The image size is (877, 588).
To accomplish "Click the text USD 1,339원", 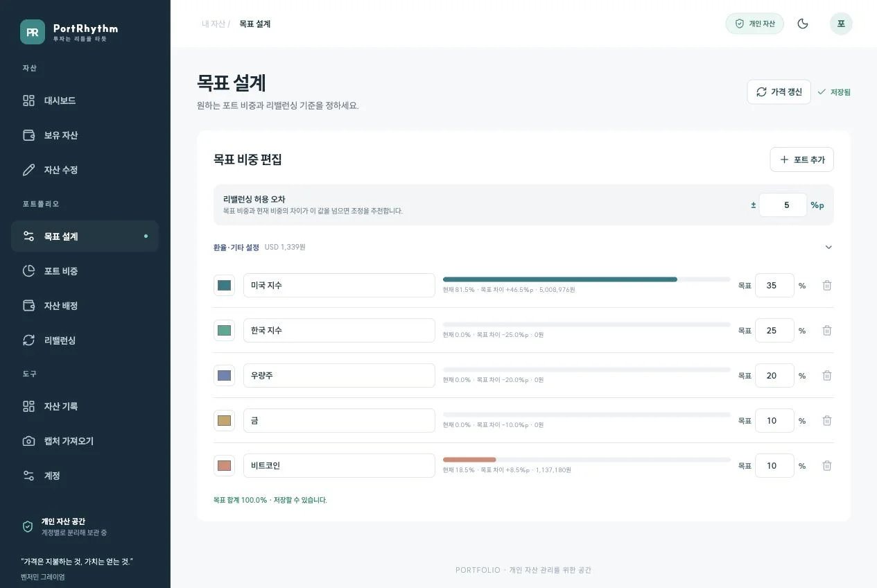I will pyautogui.click(x=285, y=248).
